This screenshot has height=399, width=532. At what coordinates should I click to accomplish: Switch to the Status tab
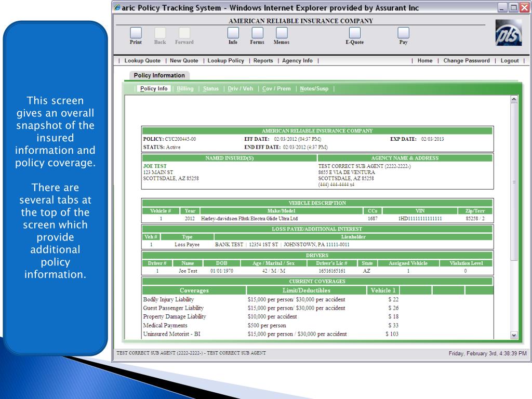click(x=211, y=88)
